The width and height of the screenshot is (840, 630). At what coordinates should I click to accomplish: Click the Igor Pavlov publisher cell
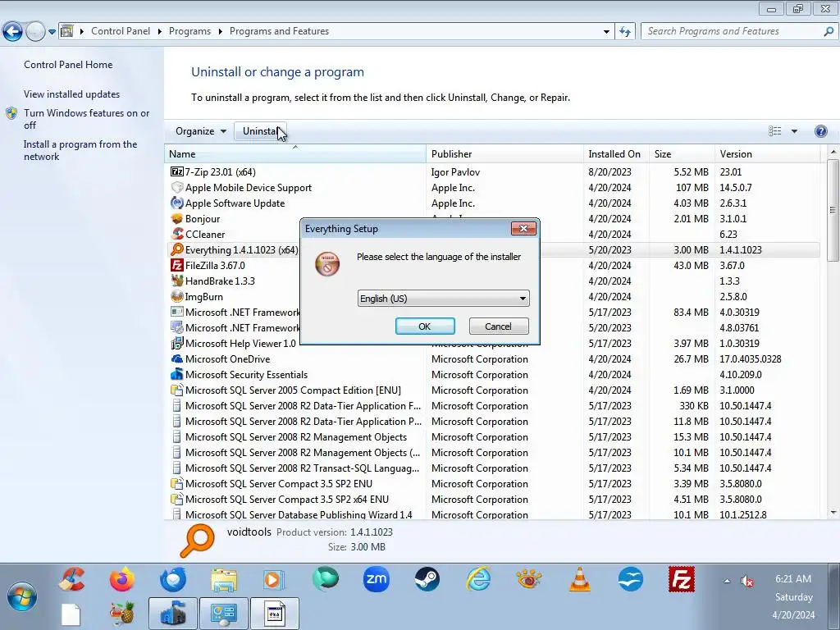click(455, 172)
